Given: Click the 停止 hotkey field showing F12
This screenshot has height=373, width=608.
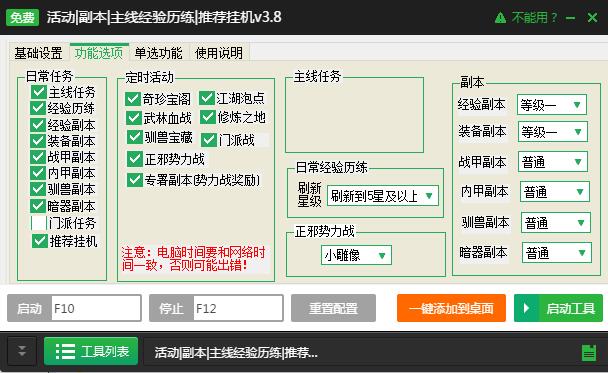Looking at the screenshot, I should (x=238, y=308).
